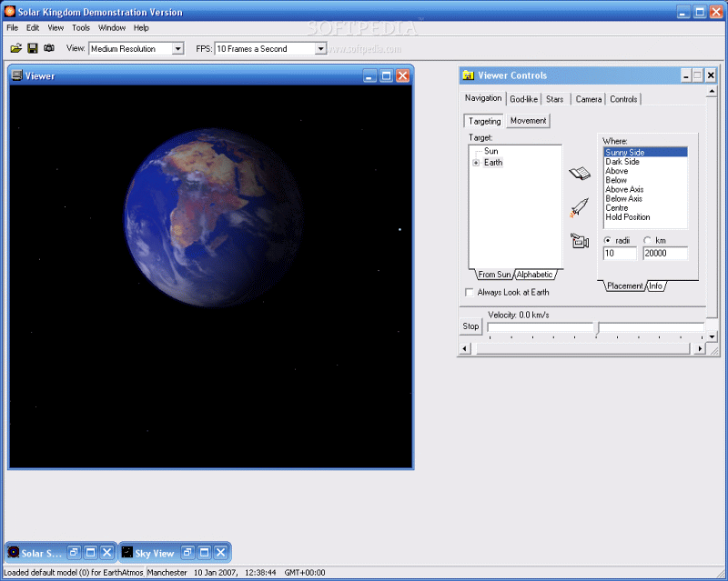The image size is (728, 581).
Task: Select the Movement sub-tab
Action: (529, 121)
